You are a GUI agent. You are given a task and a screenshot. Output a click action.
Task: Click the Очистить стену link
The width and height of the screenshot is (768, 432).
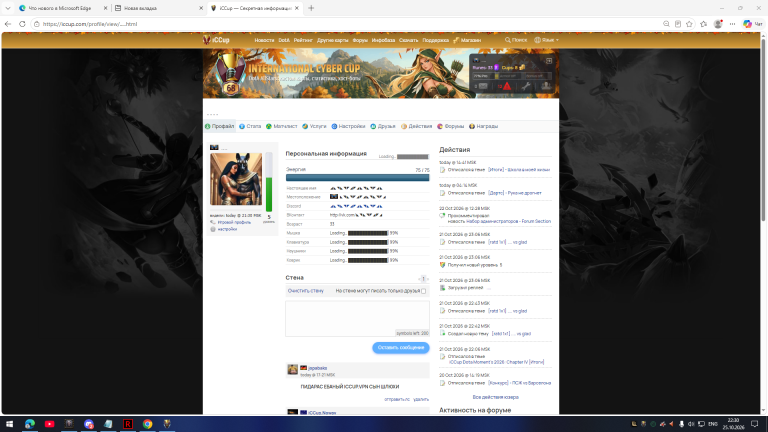306,291
